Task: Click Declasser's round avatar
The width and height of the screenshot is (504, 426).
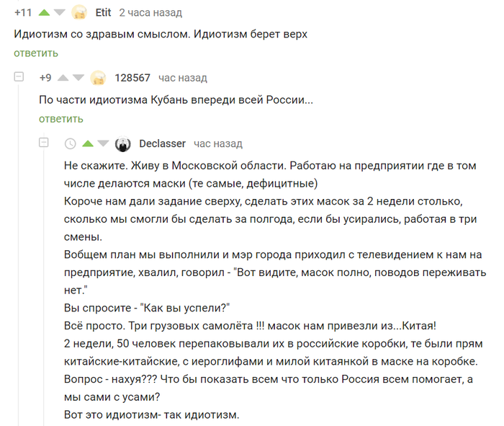Action: [123, 143]
